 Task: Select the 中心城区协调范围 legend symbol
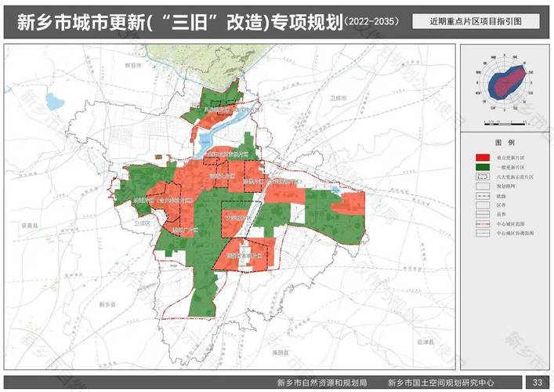pyautogui.click(x=483, y=233)
